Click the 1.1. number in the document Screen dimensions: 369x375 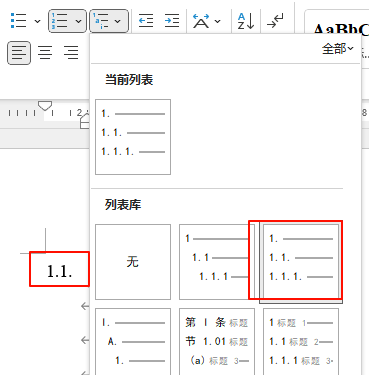(59, 271)
